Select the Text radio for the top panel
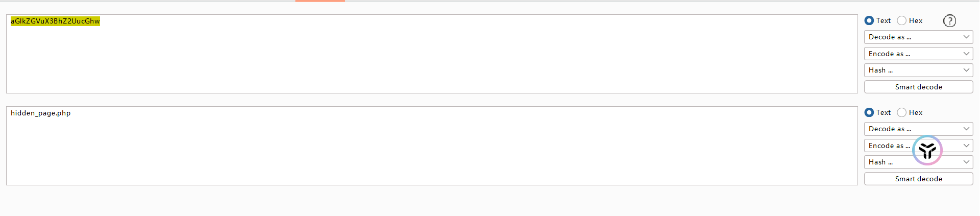The width and height of the screenshot is (980, 216). coord(869,21)
